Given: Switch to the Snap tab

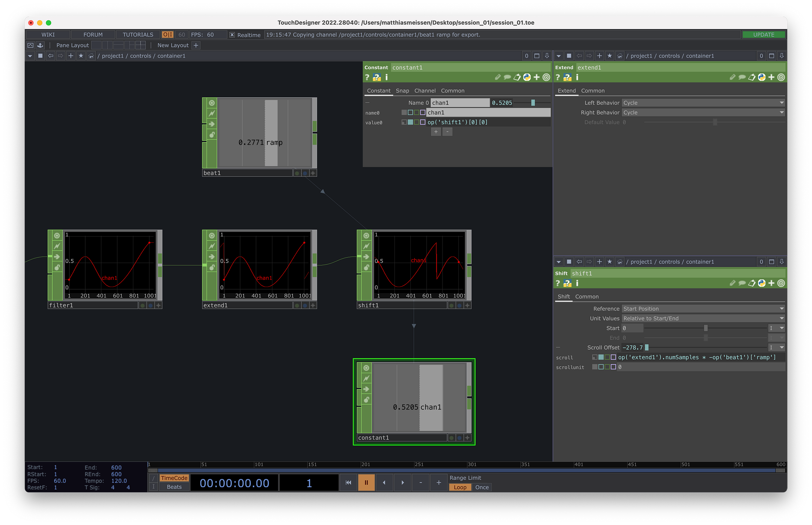Looking at the screenshot, I should click(402, 91).
